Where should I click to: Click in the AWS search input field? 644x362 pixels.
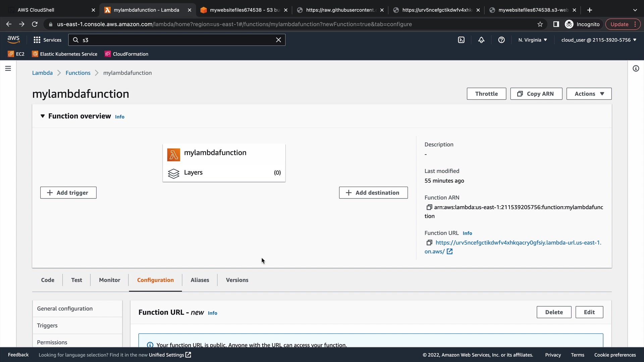(x=178, y=40)
